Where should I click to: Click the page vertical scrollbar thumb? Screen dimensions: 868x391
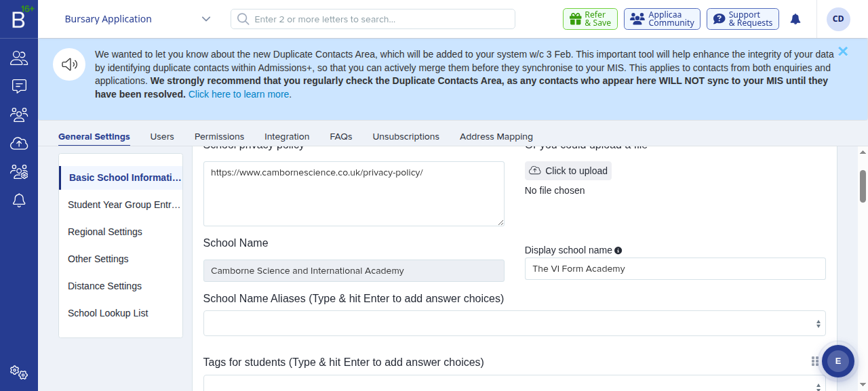[863, 186]
